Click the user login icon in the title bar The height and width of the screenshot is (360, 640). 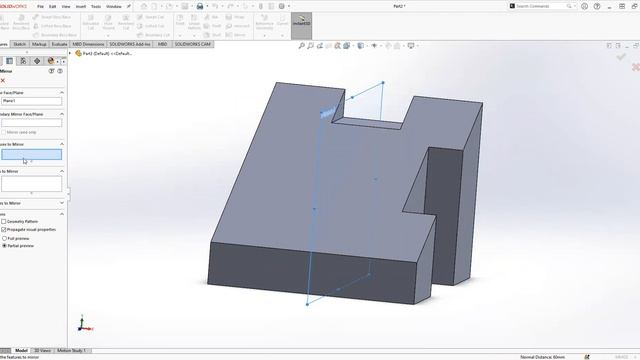coord(584,6)
